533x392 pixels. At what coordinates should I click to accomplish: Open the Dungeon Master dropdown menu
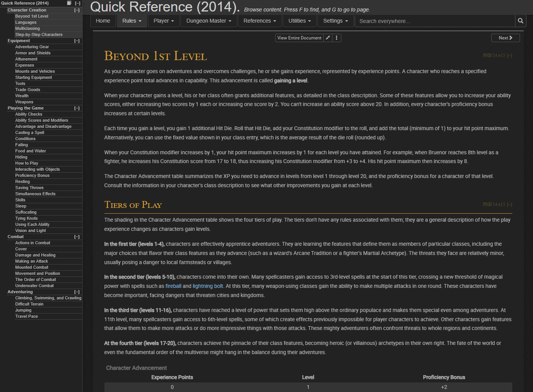point(209,21)
